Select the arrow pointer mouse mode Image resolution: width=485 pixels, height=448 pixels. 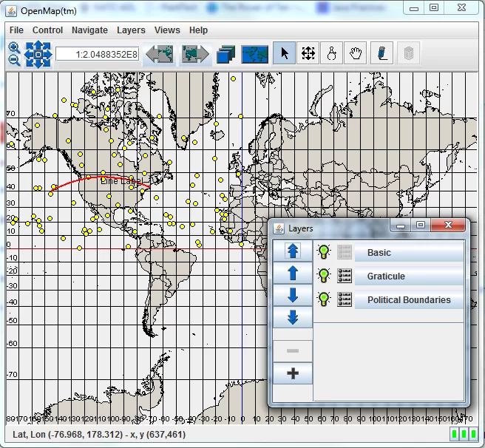(284, 53)
